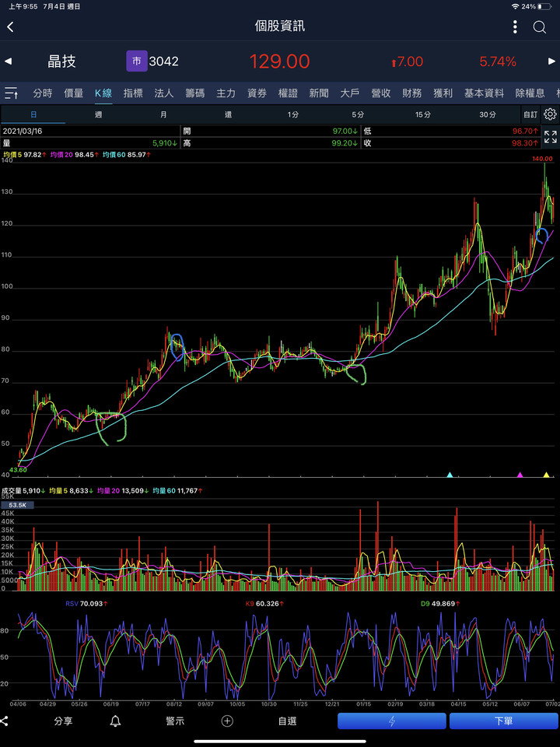The width and height of the screenshot is (560, 747).
Task: Select the 週 weekly period
Action: point(98,114)
